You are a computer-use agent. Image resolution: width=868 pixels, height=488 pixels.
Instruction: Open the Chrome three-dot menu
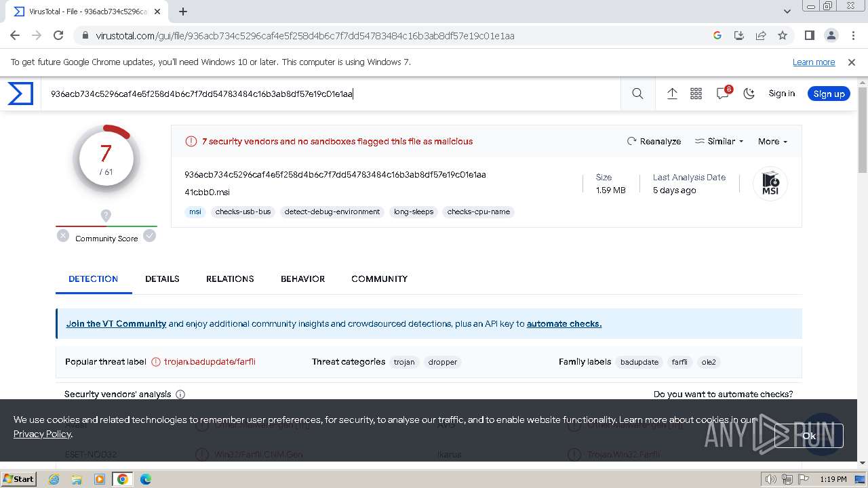(x=852, y=35)
